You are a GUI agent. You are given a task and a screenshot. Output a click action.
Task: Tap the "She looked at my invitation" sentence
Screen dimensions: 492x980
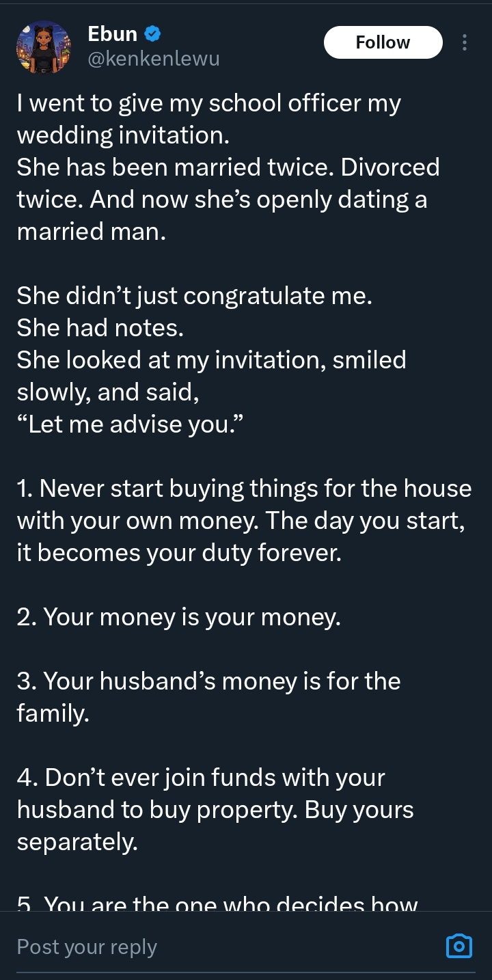coord(211,360)
